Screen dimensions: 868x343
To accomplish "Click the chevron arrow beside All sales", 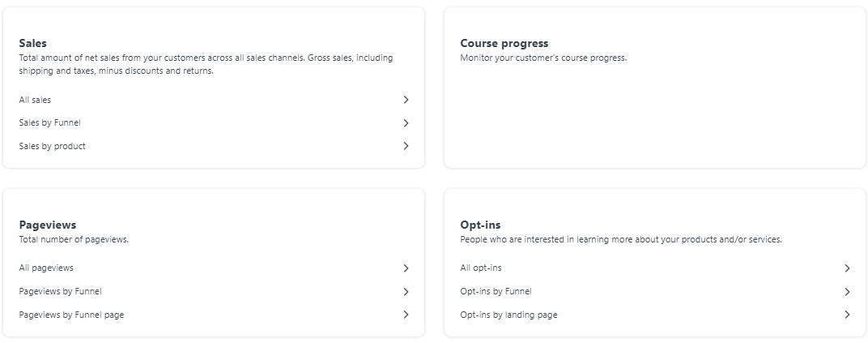I will pos(406,100).
